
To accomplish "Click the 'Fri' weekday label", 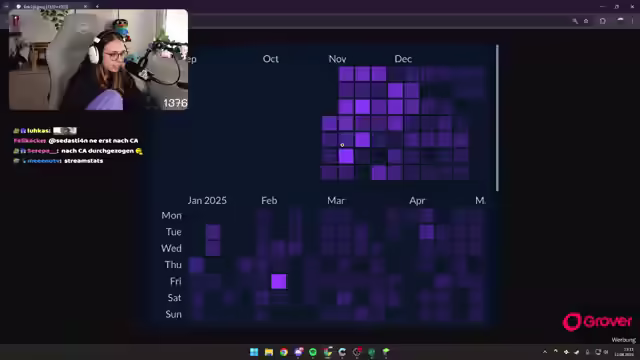I will [176, 281].
